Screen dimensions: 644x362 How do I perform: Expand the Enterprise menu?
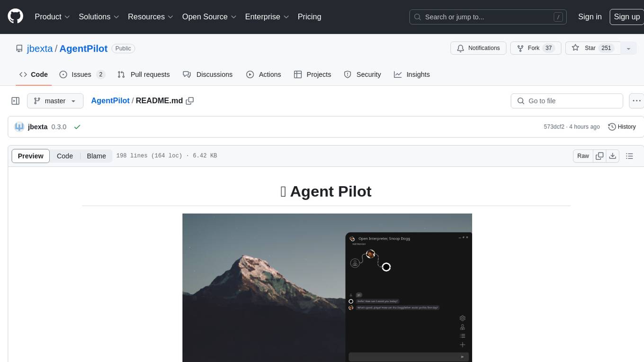point(267,17)
